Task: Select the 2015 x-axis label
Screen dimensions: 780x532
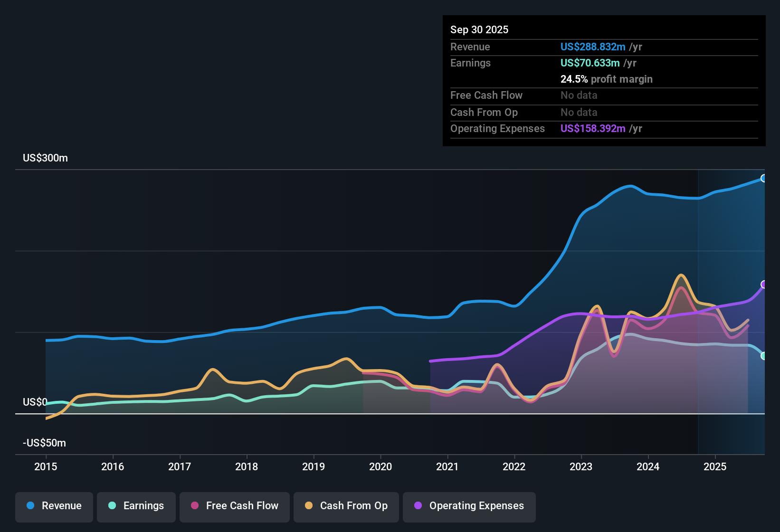Action: click(46, 466)
